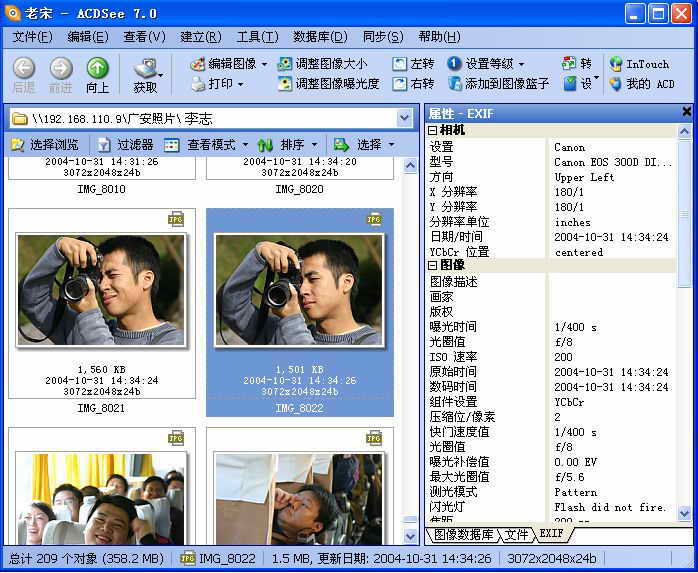Open 调整图像曝光度 exposure adjustment tool
The height and width of the screenshot is (573, 698).
click(284, 84)
